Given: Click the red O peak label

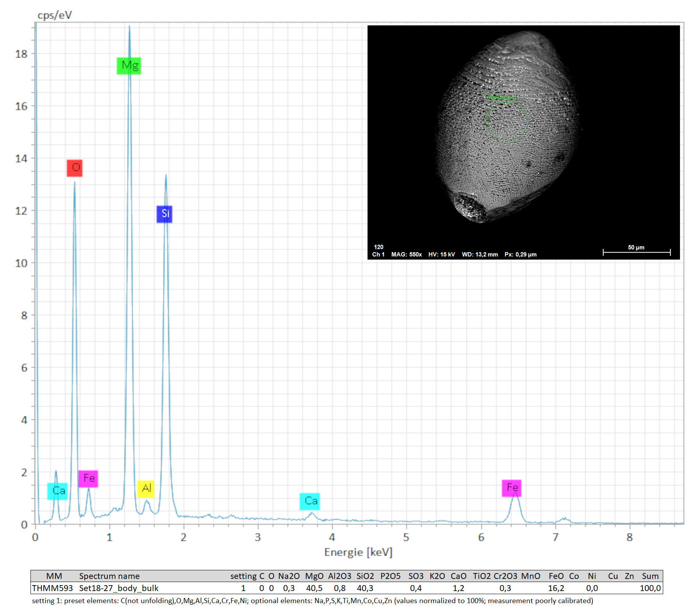Looking at the screenshot, I should coord(75,168).
